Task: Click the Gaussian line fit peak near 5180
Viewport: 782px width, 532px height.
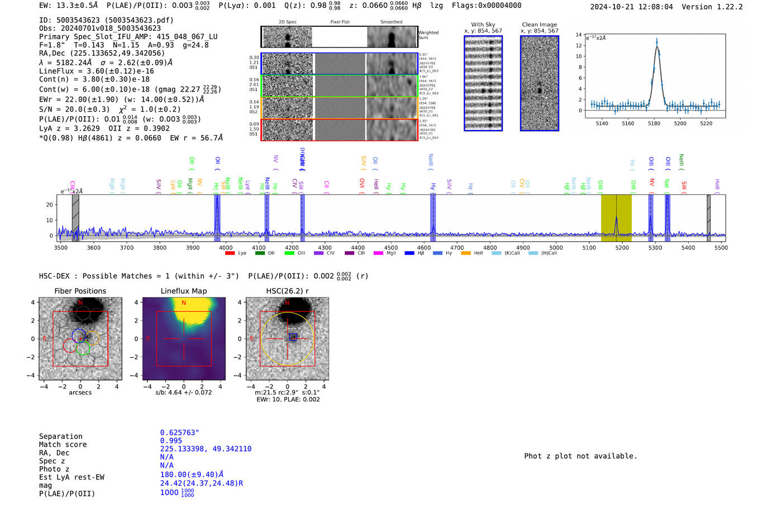Action: pos(656,46)
